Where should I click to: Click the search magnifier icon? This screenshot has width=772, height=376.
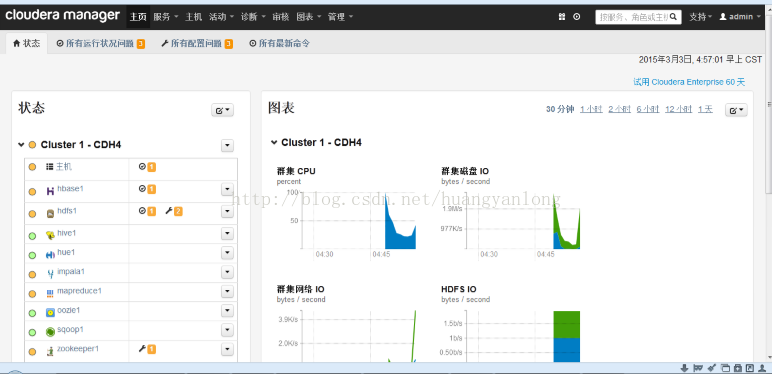coord(673,17)
